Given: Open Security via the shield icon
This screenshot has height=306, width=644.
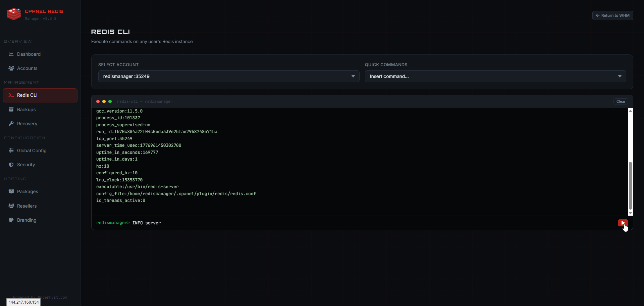Looking at the screenshot, I should click(11, 165).
